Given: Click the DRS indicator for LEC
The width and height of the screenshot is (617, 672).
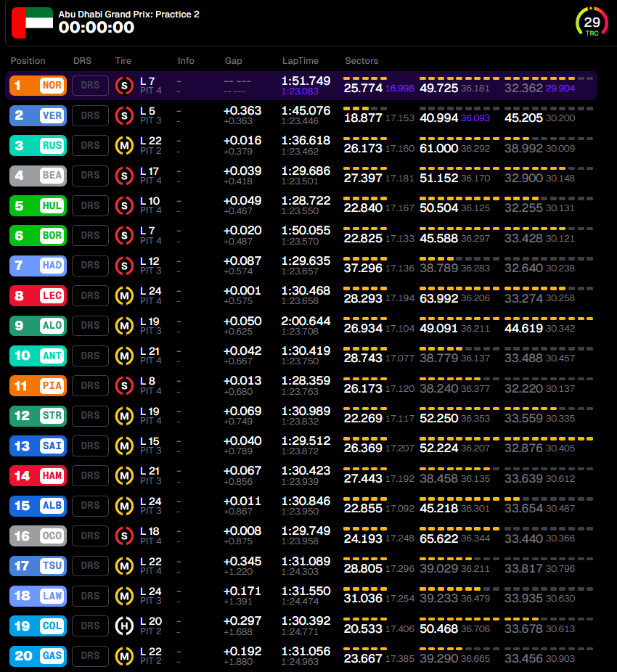Looking at the screenshot, I should tap(90, 295).
